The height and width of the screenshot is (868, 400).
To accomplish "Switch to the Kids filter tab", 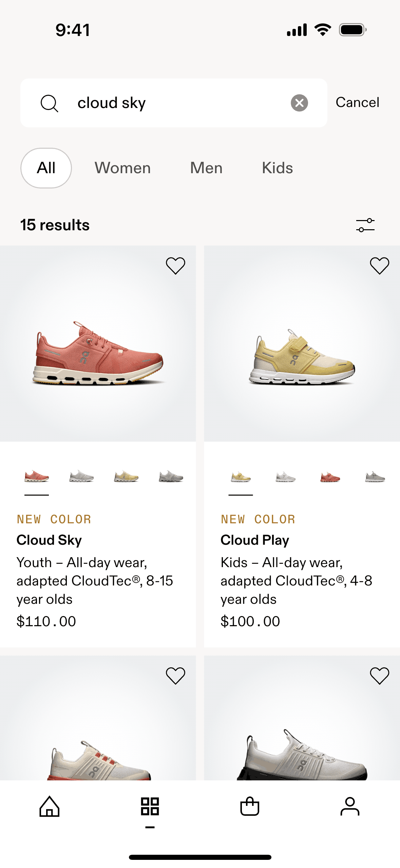I will click(x=277, y=168).
